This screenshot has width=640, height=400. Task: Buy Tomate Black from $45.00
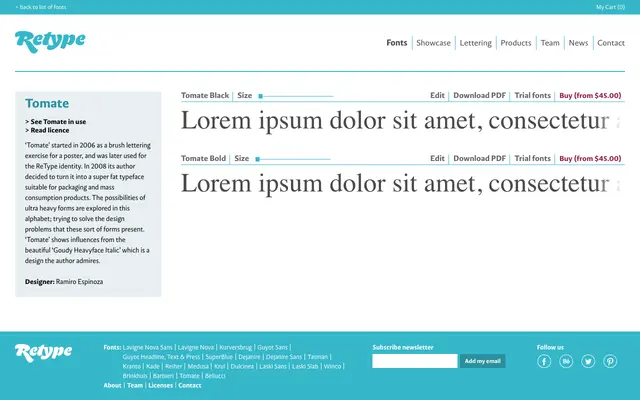click(590, 96)
